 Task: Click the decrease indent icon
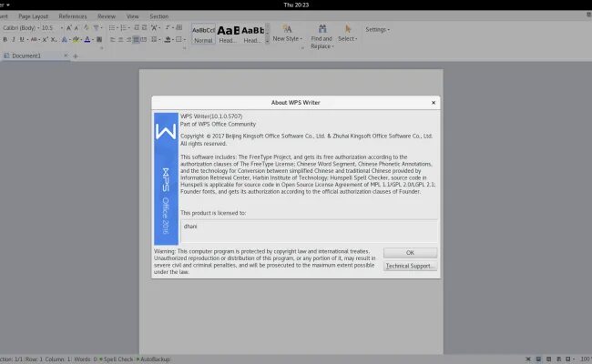[x=137, y=27]
